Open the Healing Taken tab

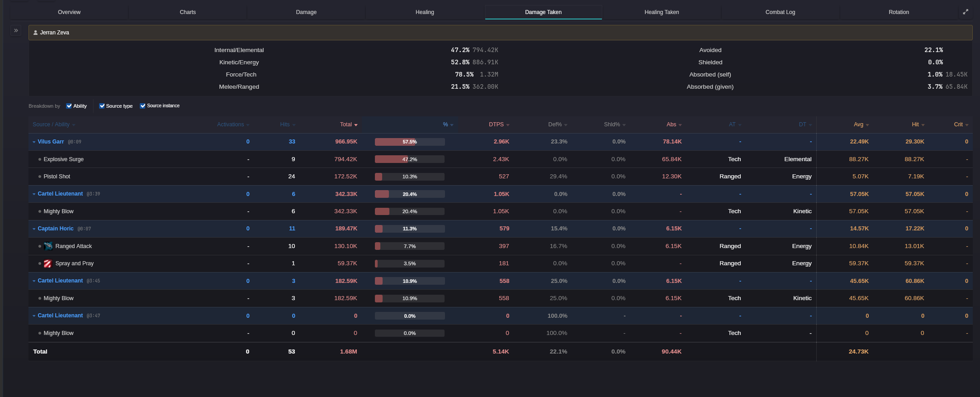[662, 12]
